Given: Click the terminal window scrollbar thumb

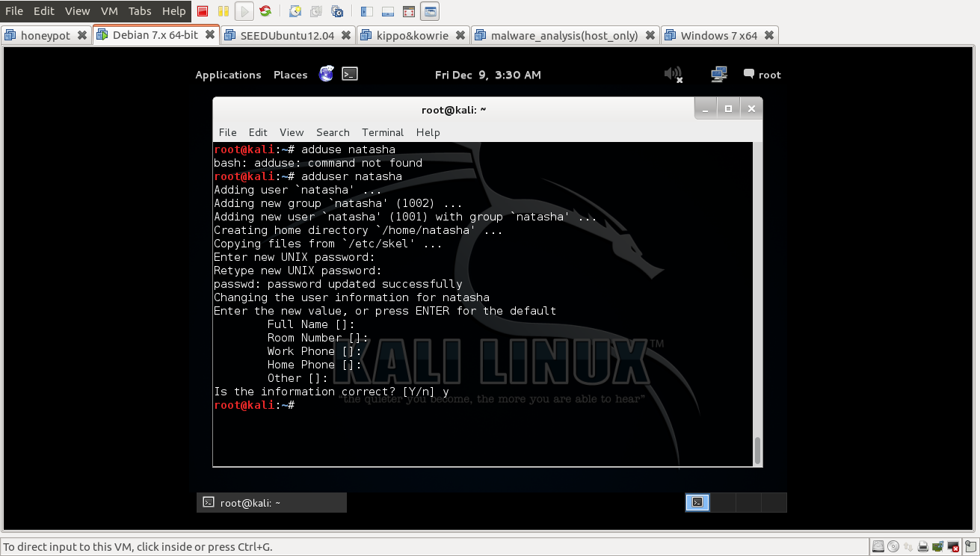Looking at the screenshot, I should click(757, 451).
